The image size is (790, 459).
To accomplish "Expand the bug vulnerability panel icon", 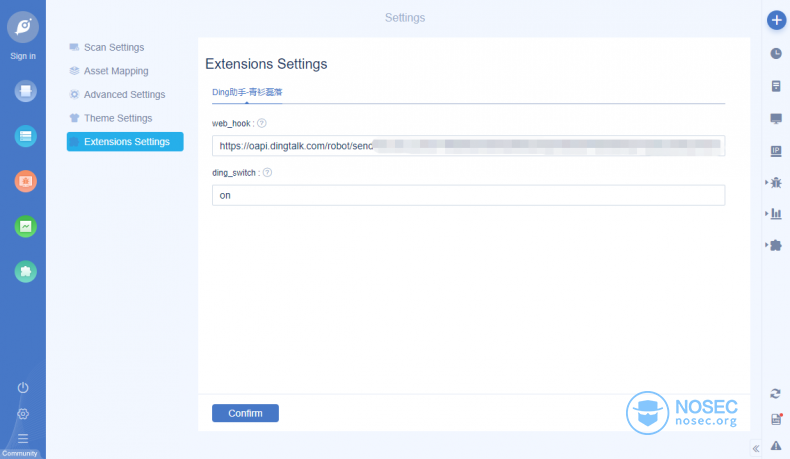I will coord(775,182).
